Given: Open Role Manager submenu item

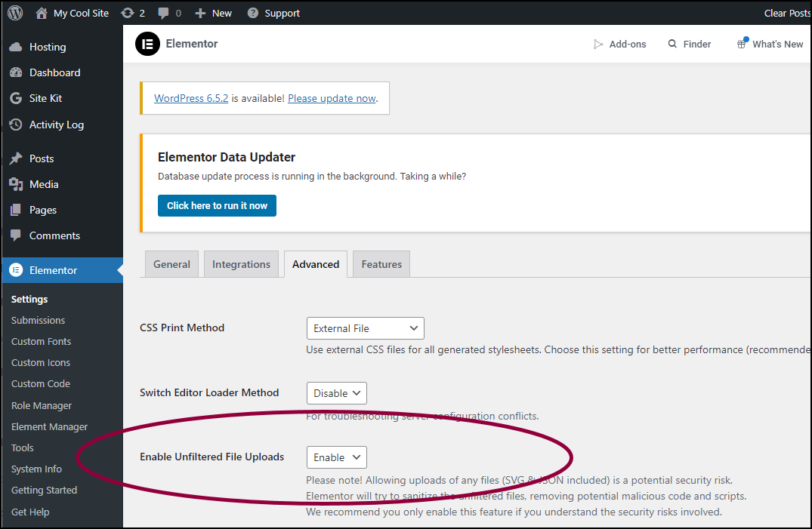Looking at the screenshot, I should pyautogui.click(x=42, y=405).
